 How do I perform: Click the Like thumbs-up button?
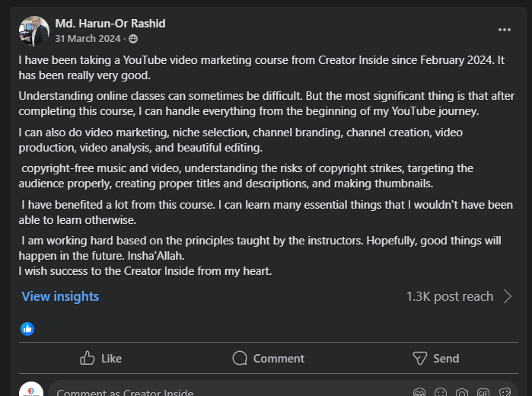click(100, 358)
